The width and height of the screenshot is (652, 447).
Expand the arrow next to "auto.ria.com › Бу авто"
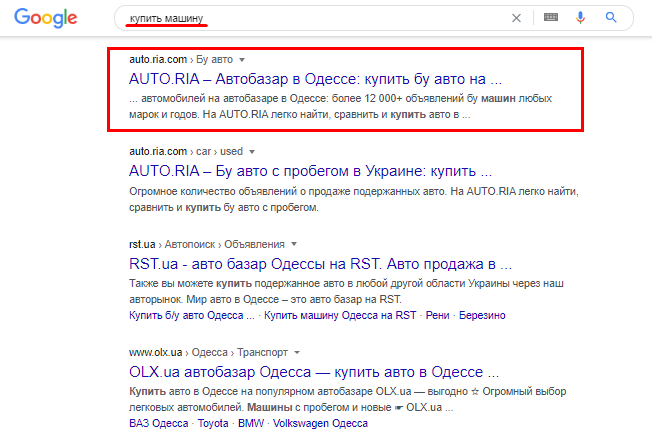(242, 60)
